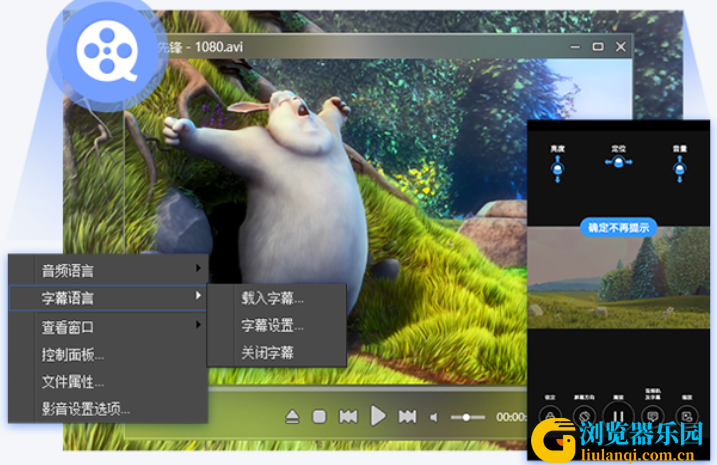Tap the 定位 seek gesture icon
Image resolution: width=717 pixels, height=465 pixels.
coord(618,162)
